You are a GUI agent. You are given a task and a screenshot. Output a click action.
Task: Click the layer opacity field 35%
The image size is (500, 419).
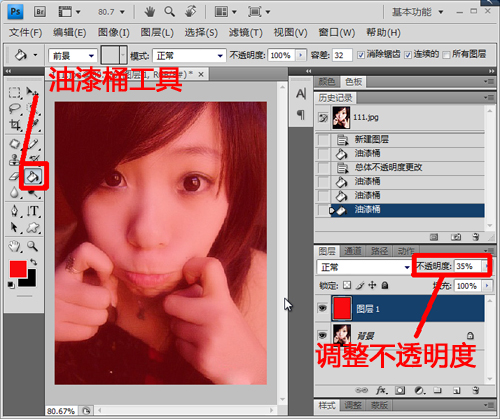click(x=467, y=266)
